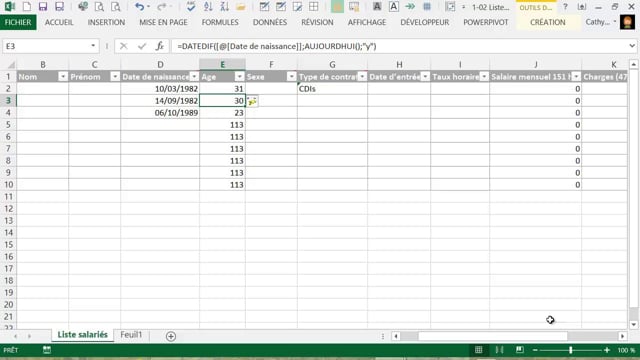This screenshot has width=640, height=360.
Task: Click the green arrows icon in toolbar
Action: point(410,7)
